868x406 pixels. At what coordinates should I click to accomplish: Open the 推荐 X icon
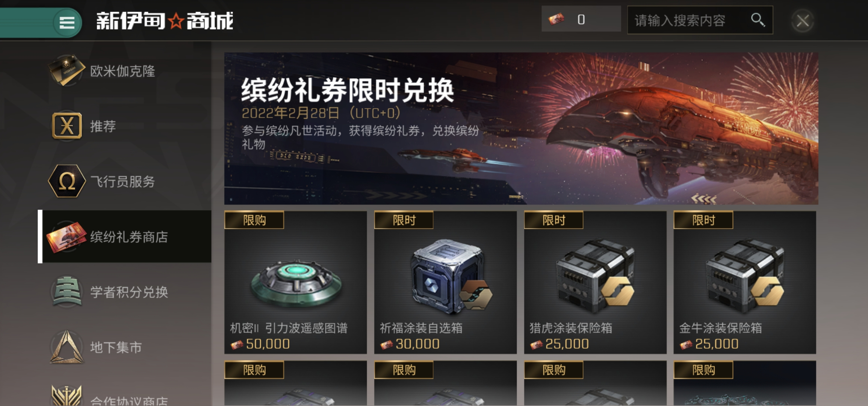pos(67,126)
